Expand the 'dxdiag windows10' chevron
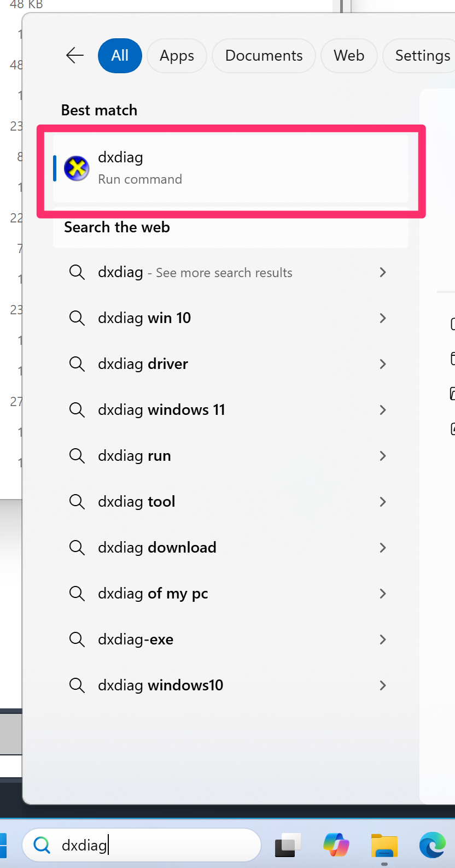 tap(383, 685)
